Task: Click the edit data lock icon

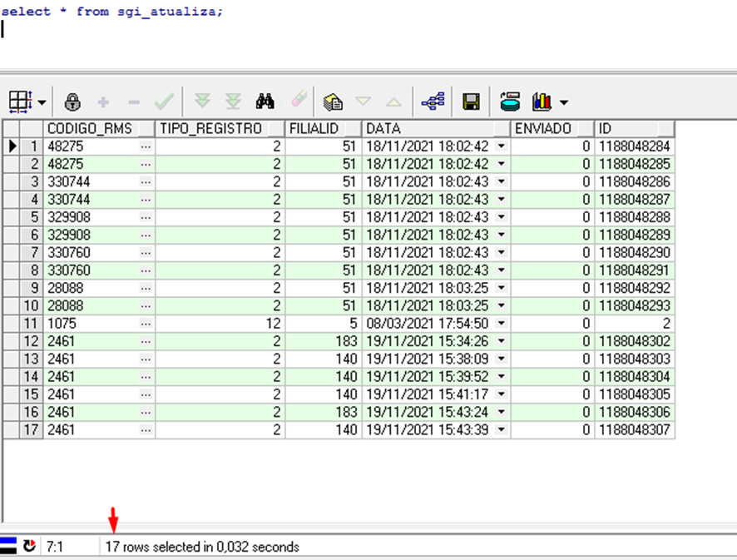Action: [72, 102]
